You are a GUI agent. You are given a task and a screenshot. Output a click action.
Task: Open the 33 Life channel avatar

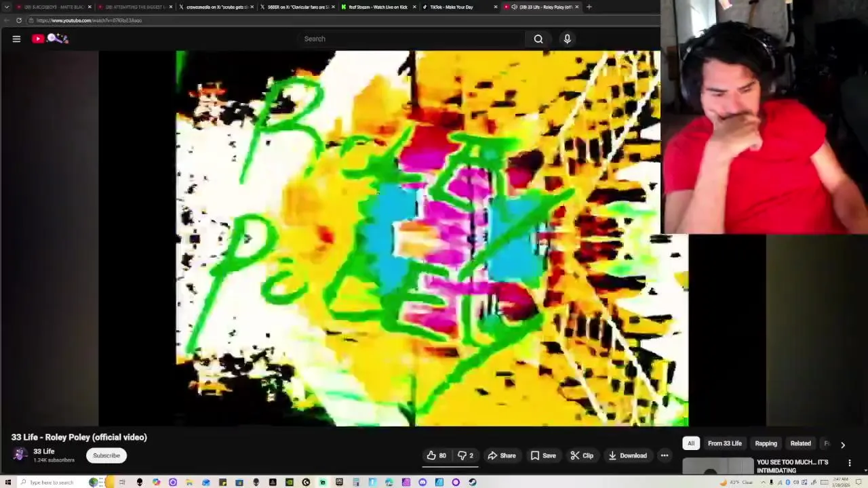(x=20, y=455)
